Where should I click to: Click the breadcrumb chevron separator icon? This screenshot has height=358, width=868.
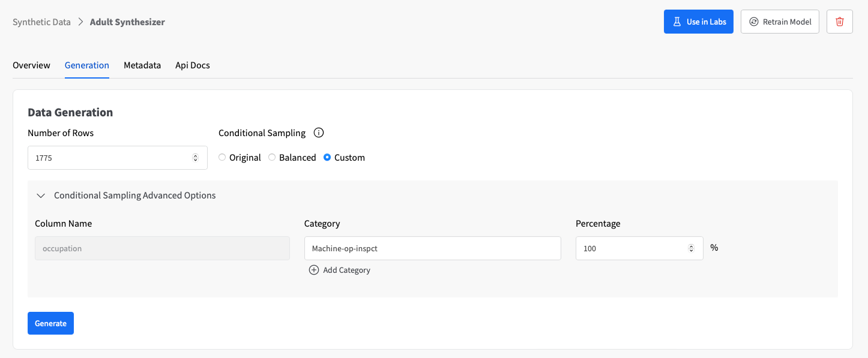(80, 22)
